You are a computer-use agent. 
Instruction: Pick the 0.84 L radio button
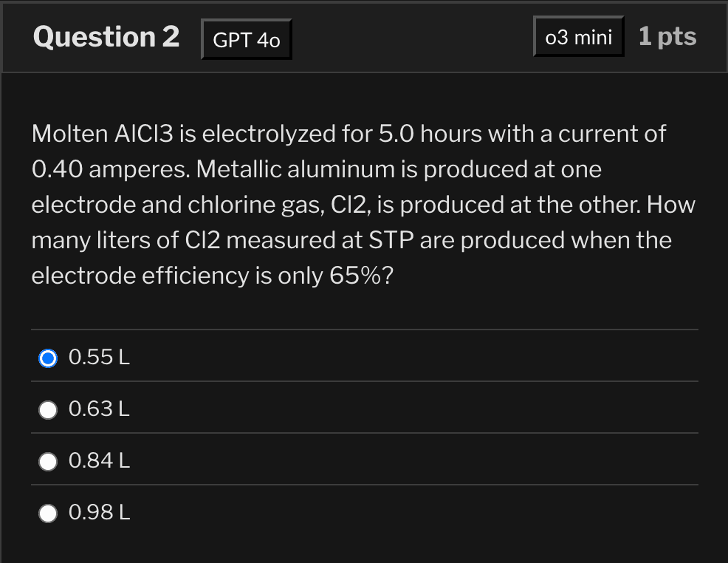(x=48, y=461)
